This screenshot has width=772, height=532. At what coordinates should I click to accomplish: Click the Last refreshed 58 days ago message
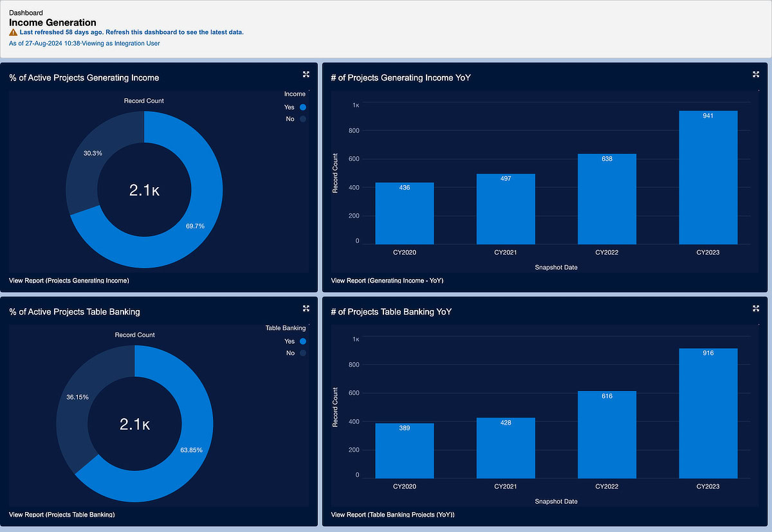point(131,32)
